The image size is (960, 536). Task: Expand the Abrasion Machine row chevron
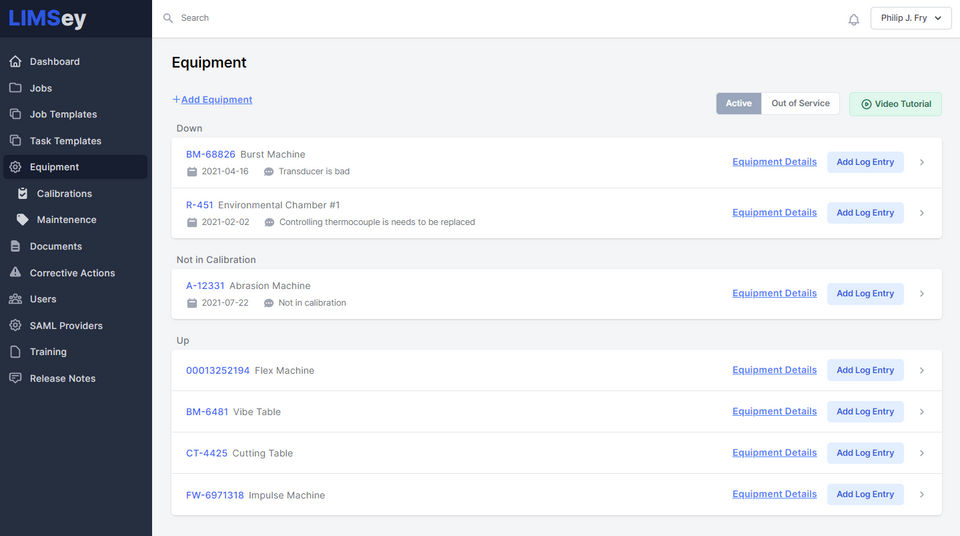click(921, 294)
